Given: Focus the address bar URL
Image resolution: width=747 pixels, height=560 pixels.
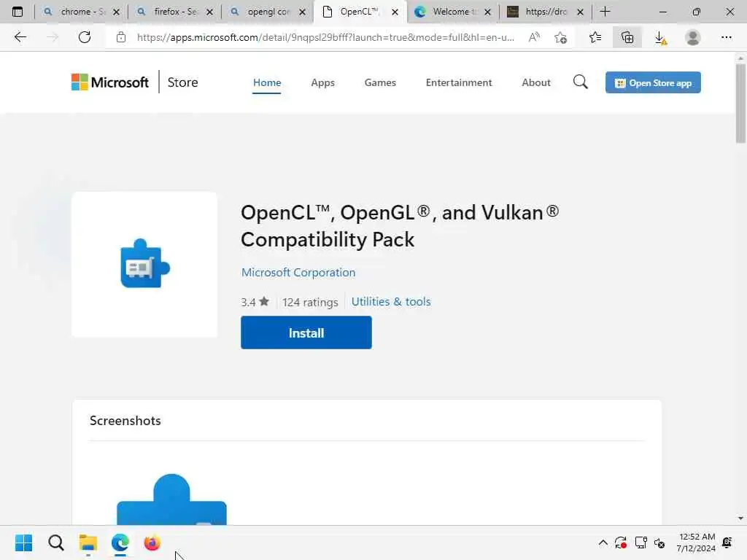Looking at the screenshot, I should 325,37.
